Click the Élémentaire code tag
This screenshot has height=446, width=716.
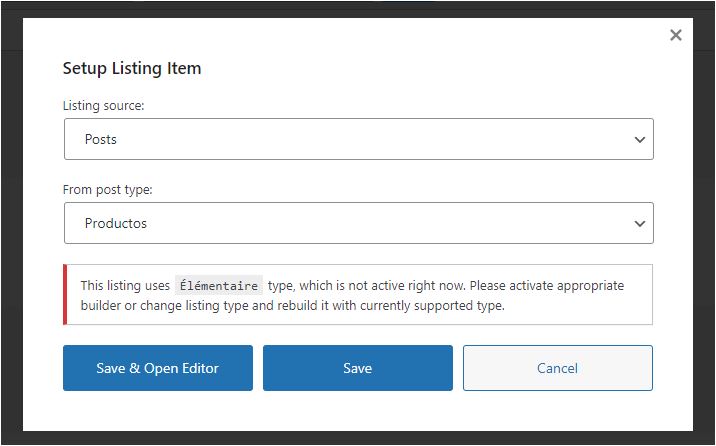[219, 286]
